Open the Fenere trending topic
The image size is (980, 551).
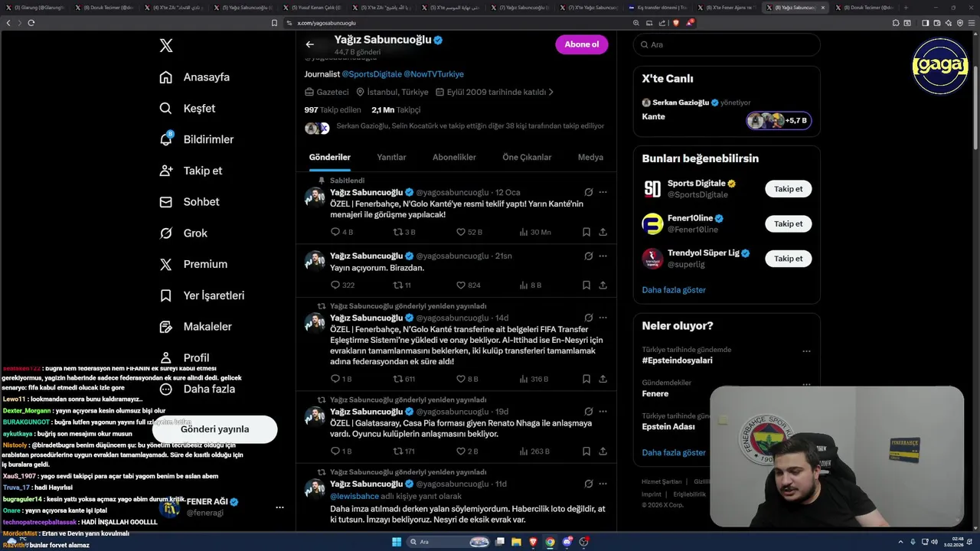(x=655, y=393)
